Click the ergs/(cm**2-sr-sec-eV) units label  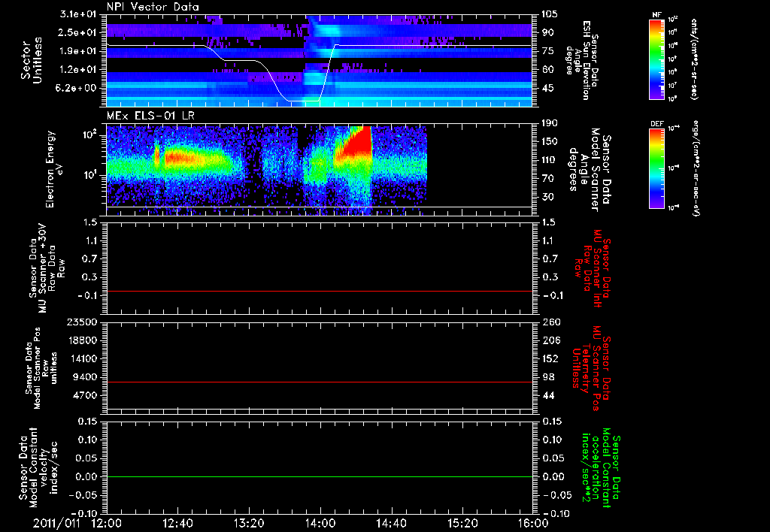pos(696,168)
